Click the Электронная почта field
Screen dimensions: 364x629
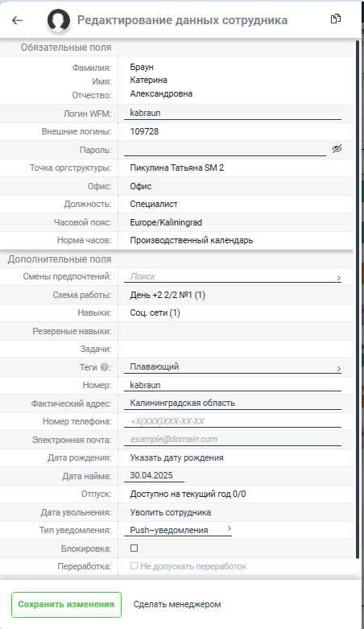point(233,439)
